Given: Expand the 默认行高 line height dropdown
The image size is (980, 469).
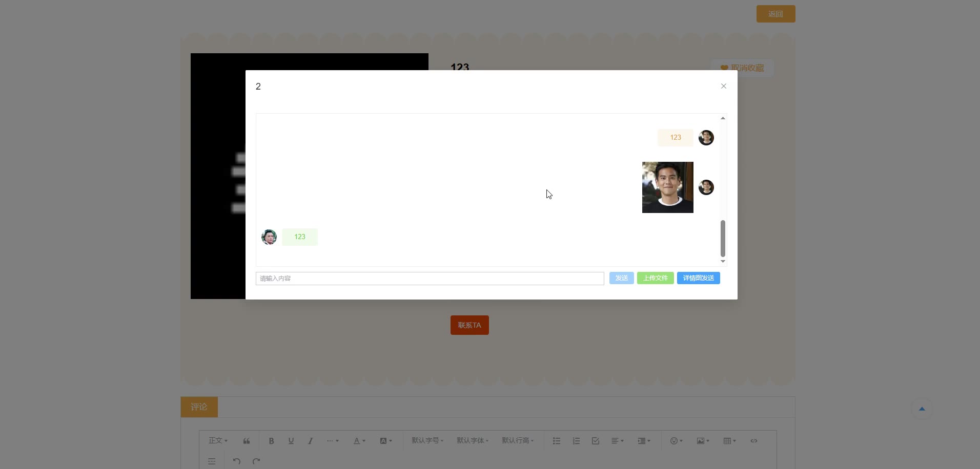Looking at the screenshot, I should pyautogui.click(x=518, y=440).
